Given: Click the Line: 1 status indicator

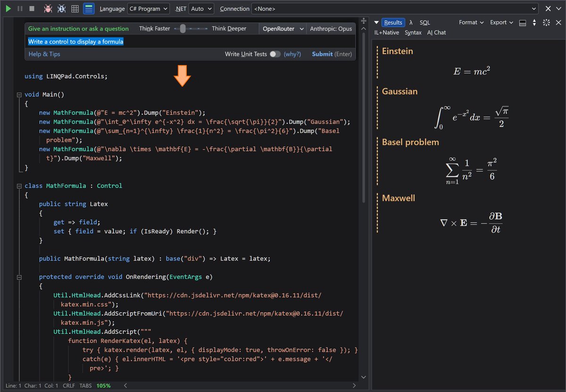Looking at the screenshot, I should pyautogui.click(x=13, y=386).
